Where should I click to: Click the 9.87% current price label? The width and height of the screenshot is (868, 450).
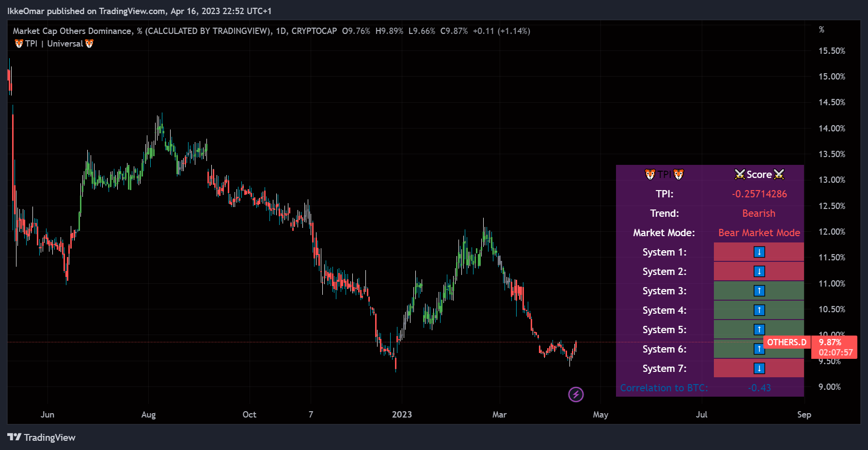[830, 342]
